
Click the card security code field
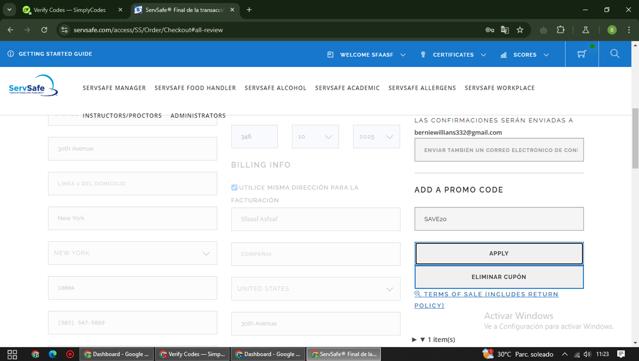pyautogui.click(x=254, y=136)
